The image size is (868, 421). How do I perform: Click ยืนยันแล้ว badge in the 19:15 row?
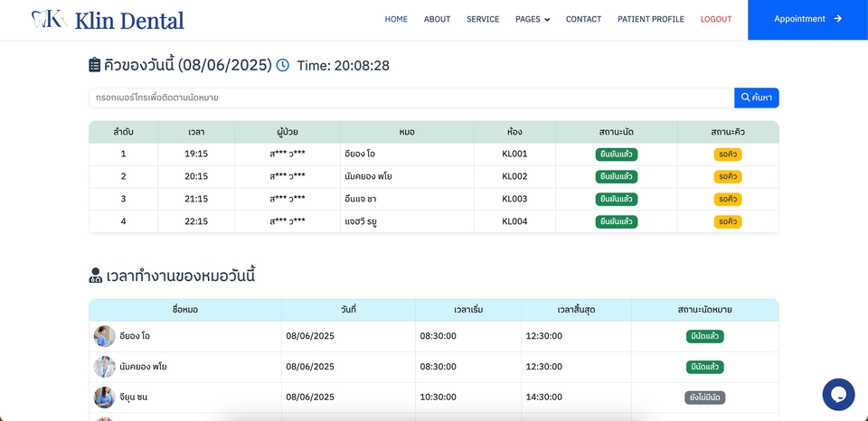click(616, 154)
